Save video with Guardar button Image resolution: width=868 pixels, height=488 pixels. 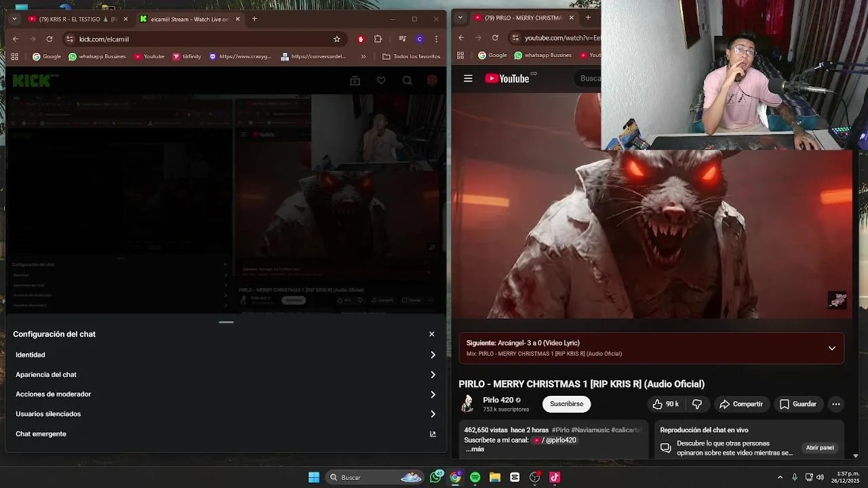click(798, 404)
